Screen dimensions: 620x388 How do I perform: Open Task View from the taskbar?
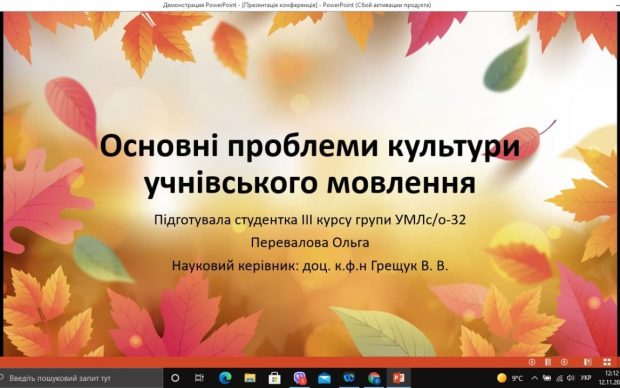[x=199, y=378]
